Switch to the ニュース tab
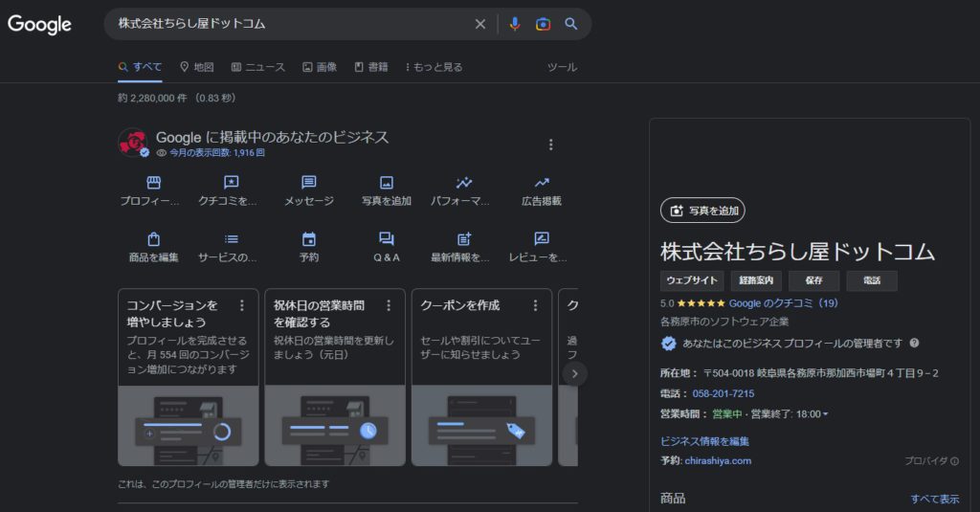Viewport: 980px width, 512px height. (x=258, y=67)
